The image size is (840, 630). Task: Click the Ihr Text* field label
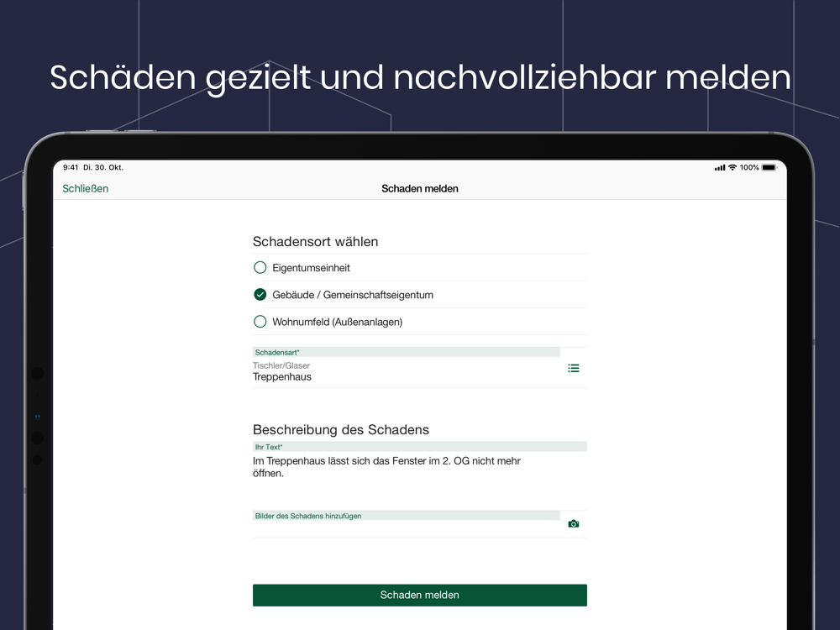coord(269,447)
